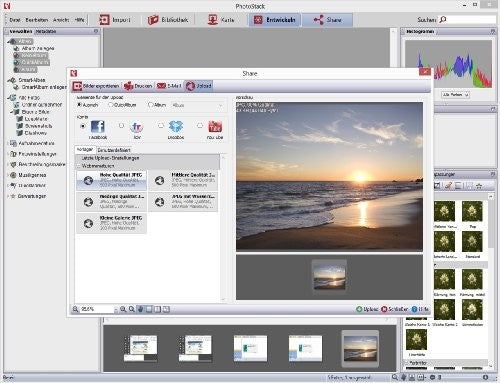This screenshot has width=500, height=383.
Task: Click the Schließen button in Share dialog
Action: coord(395,309)
